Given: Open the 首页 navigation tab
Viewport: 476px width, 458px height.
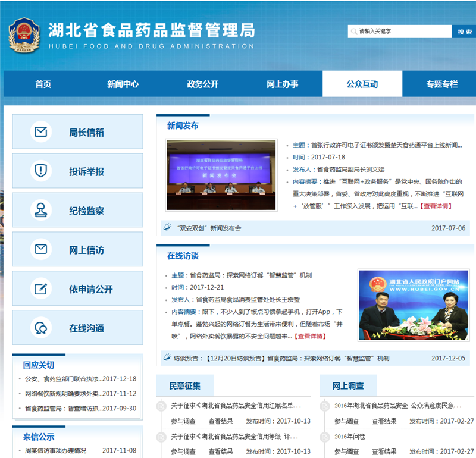Looking at the screenshot, I should (43, 84).
